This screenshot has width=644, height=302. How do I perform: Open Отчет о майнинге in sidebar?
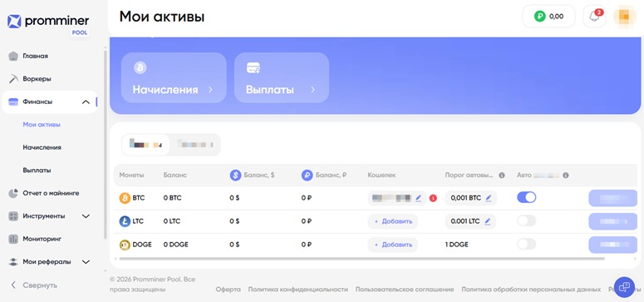tap(51, 193)
